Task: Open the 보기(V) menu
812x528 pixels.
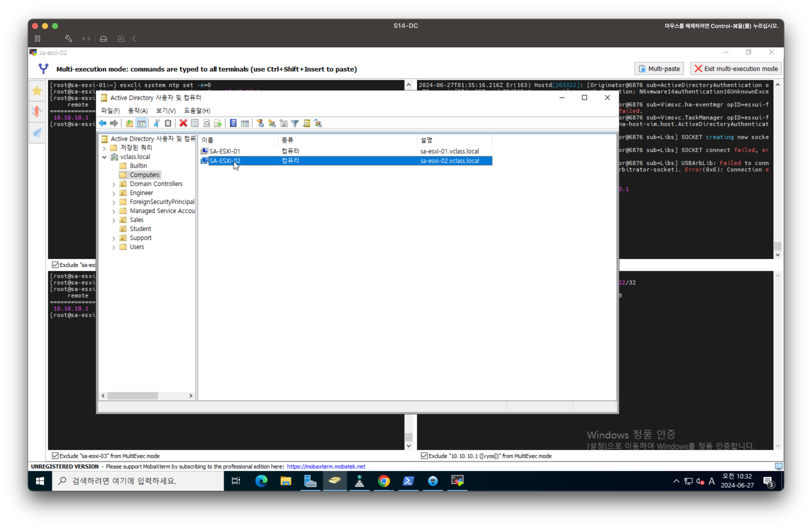Action: click(166, 110)
